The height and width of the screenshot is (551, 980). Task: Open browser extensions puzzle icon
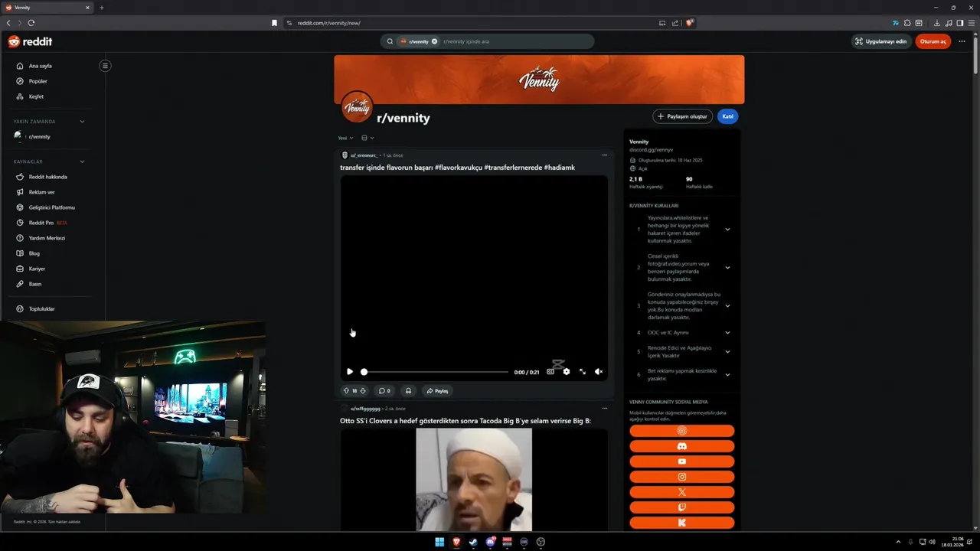[907, 23]
